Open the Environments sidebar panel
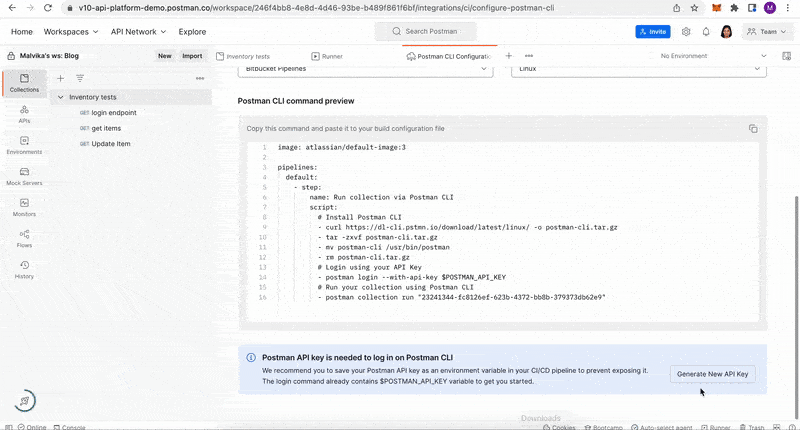The width and height of the screenshot is (800, 430). pos(24,145)
